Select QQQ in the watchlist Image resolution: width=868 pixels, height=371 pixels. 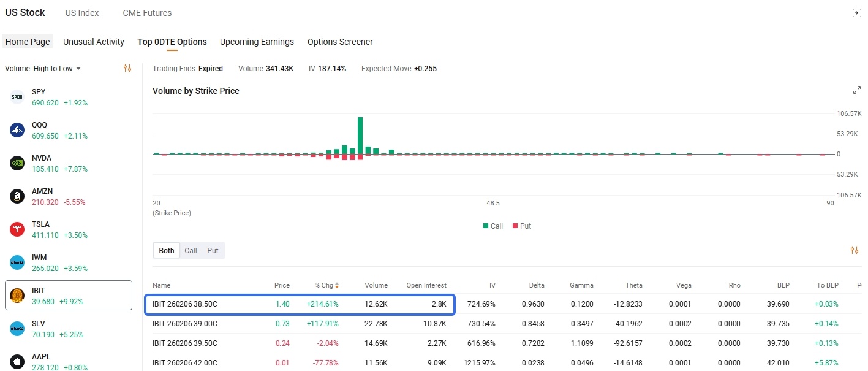coord(69,130)
